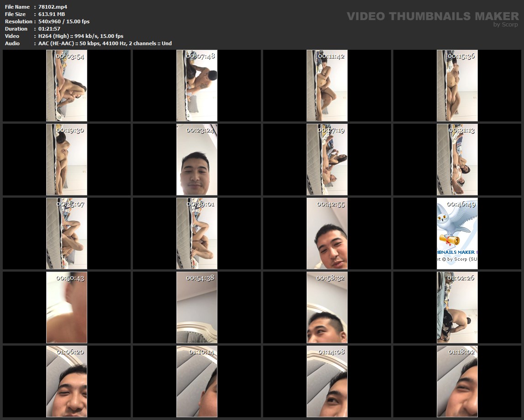Open the thumbnail timestamped 00:42:55
Screen dimensions: 524x420
(327, 234)
